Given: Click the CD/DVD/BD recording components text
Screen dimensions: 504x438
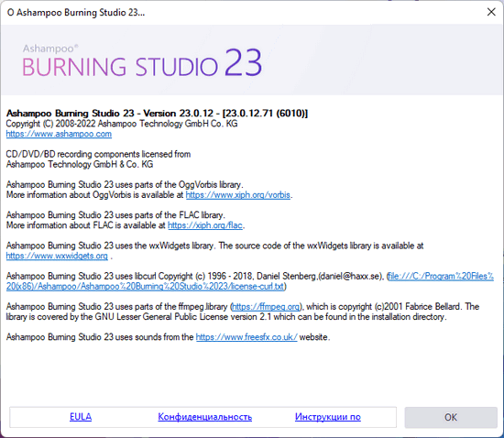Looking at the screenshot, I should [x=98, y=154].
